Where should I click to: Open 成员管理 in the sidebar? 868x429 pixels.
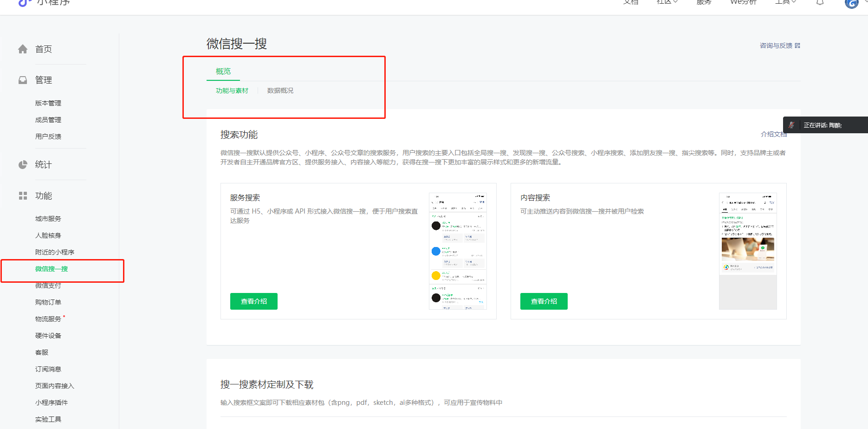click(48, 120)
